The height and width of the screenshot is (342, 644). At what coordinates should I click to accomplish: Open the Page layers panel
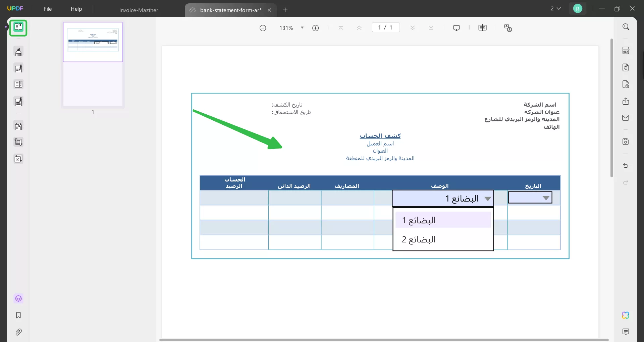tap(18, 298)
